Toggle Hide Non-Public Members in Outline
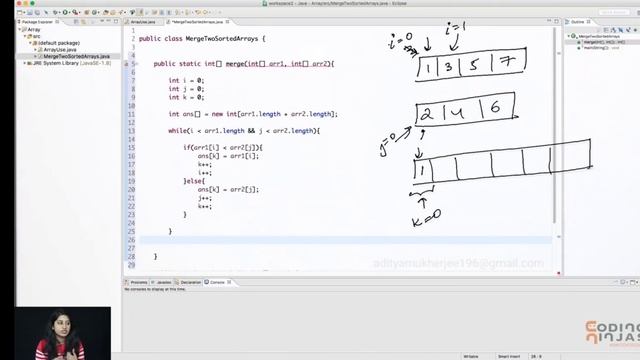The height and width of the screenshot is (360, 640). tap(628, 30)
